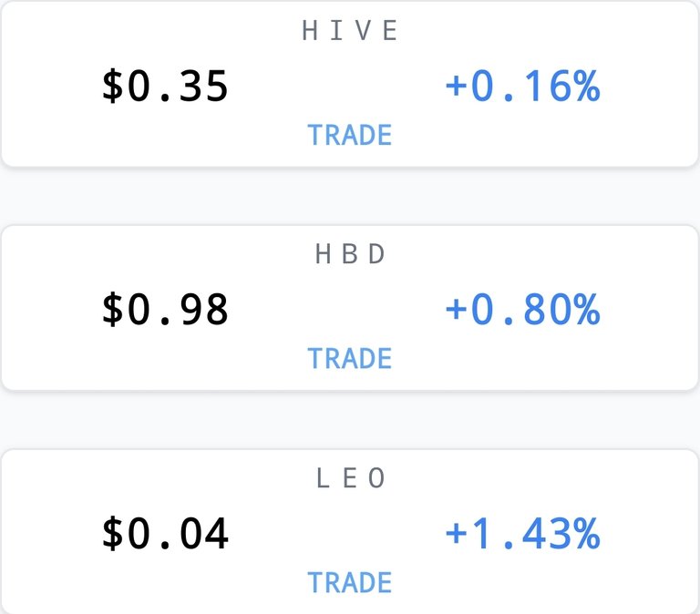Screen dimensions: 700x614
Task: Click the LEO ticker heading
Action: (350, 478)
